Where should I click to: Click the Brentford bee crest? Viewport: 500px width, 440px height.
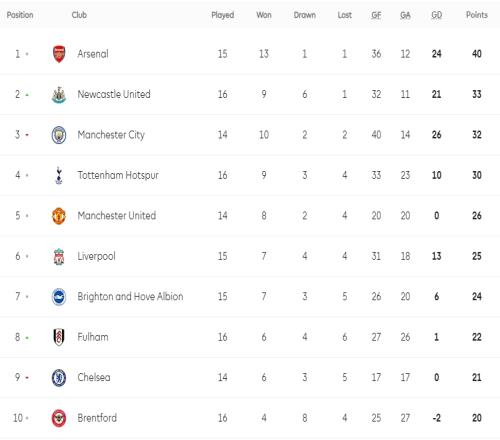(59, 418)
